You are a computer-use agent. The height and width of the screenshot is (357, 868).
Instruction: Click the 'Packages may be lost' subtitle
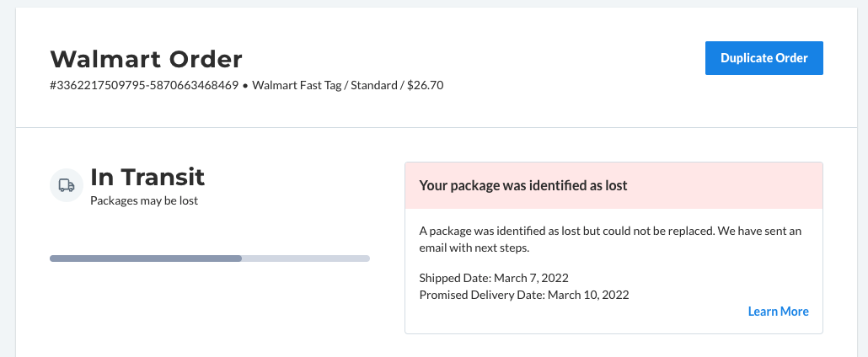point(144,201)
